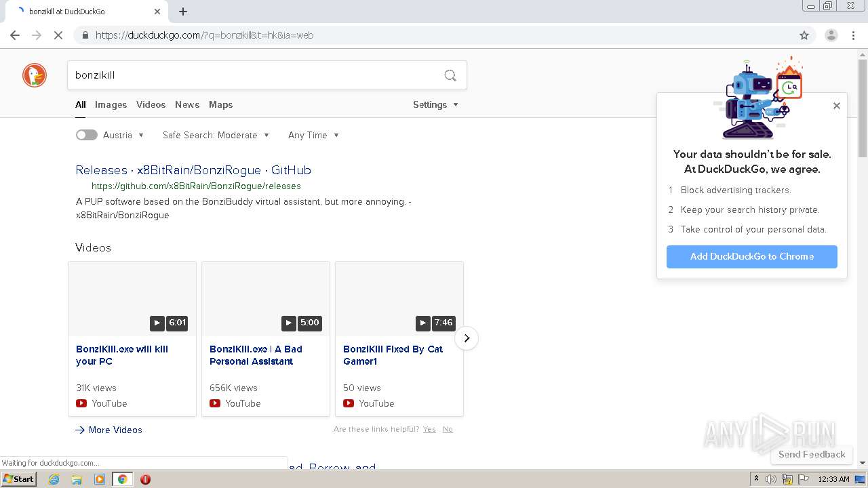The width and height of the screenshot is (868, 488).
Task: Close the bonzikill DuckDuckGo tab
Action: pos(157,12)
